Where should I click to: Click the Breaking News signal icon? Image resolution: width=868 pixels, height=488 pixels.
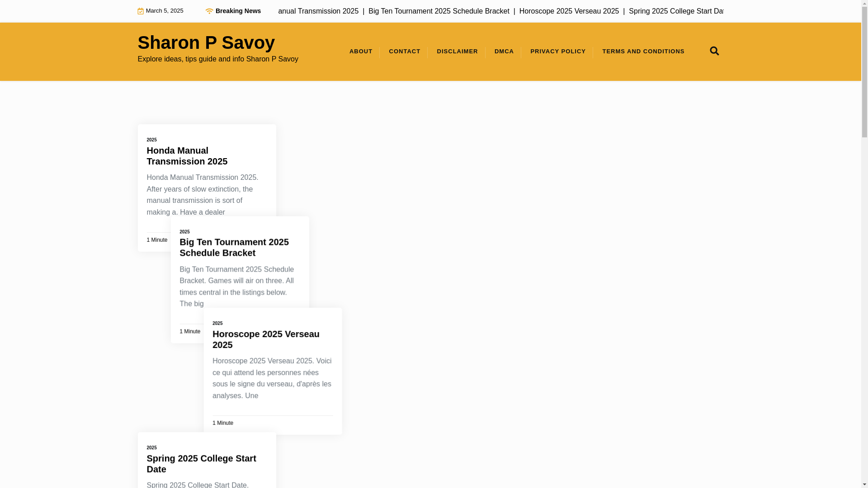209,11
